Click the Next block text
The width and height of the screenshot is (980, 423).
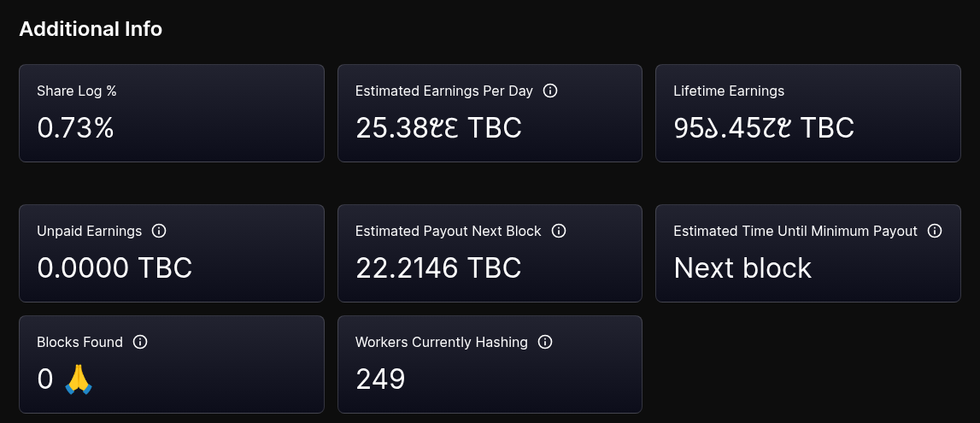[742, 268]
